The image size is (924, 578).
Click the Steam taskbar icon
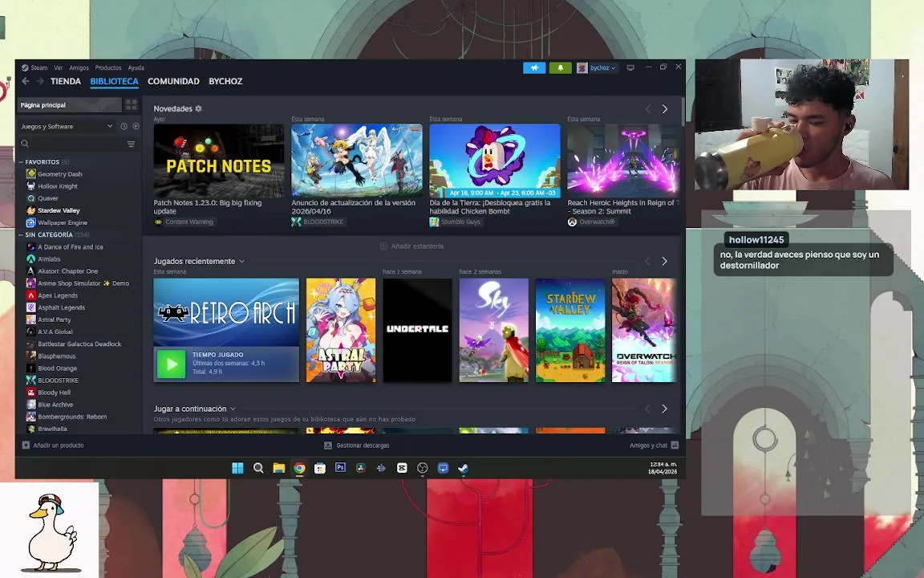point(463,468)
